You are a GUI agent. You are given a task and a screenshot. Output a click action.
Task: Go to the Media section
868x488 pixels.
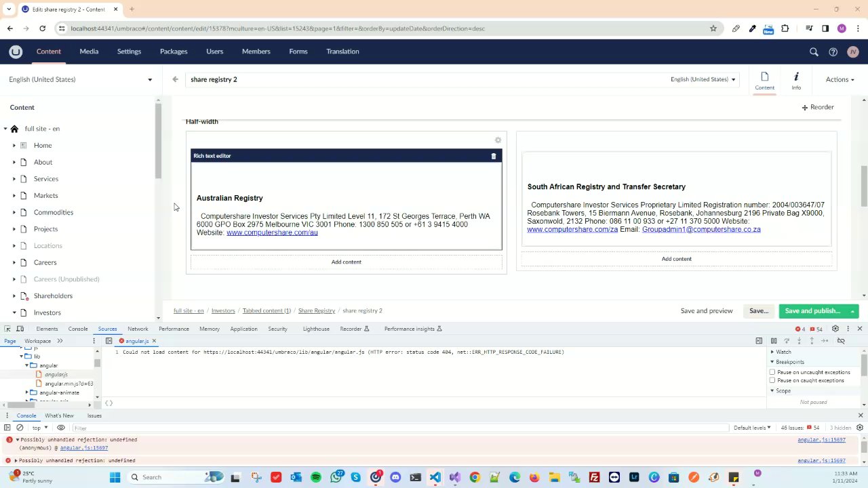click(x=89, y=52)
